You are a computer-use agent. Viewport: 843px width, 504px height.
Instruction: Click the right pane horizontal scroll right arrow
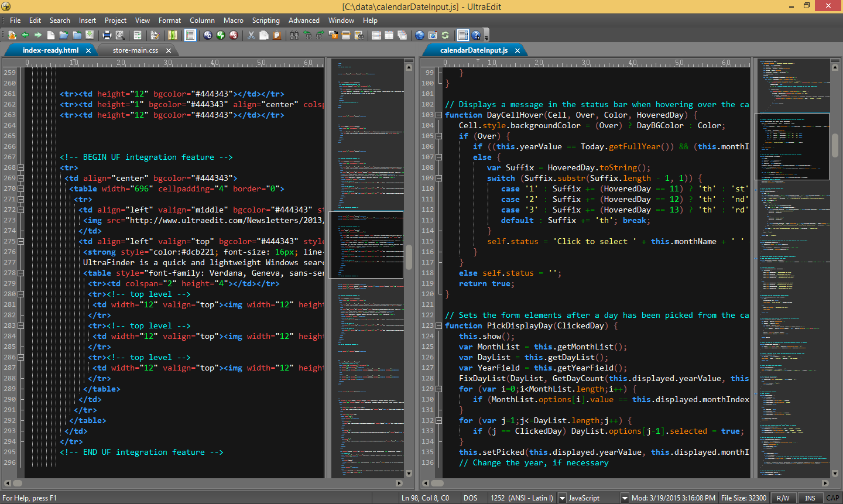coord(825,483)
